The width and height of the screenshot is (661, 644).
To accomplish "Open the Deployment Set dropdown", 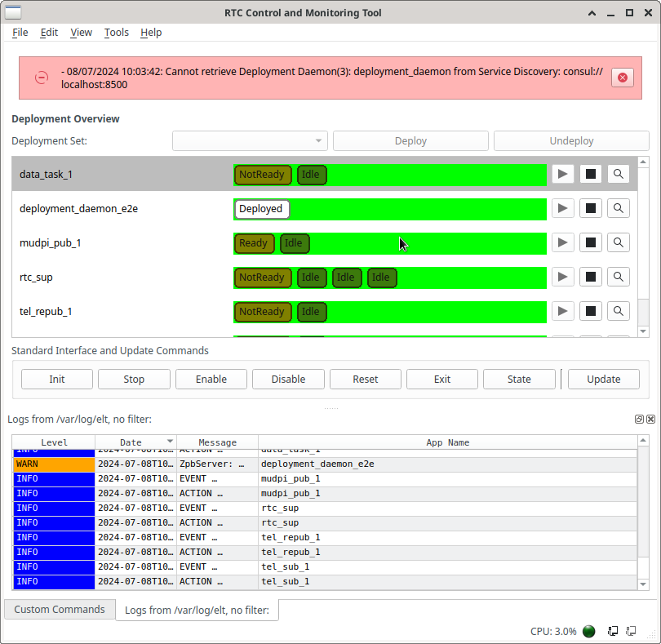I will (249, 140).
